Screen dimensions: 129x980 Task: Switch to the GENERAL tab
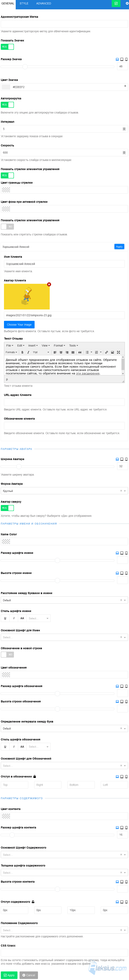8,3
